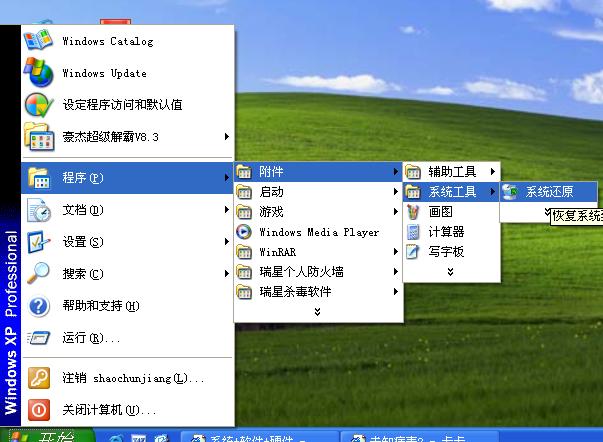The width and height of the screenshot is (603, 442).
Task: Click the 启动 folder icon
Action: [244, 192]
